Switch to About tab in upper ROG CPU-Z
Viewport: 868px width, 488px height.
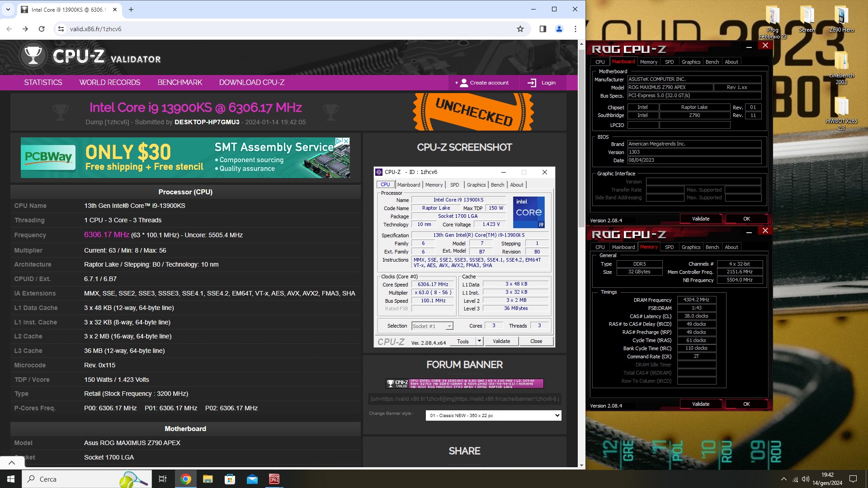(x=731, y=62)
